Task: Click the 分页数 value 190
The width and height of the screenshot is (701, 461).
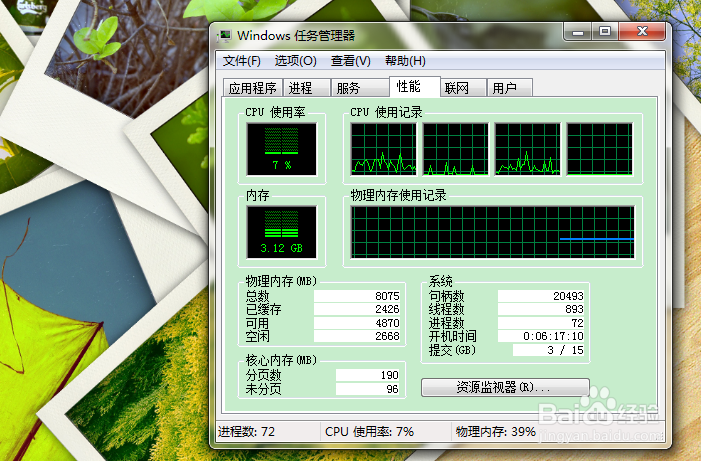Action: (368, 375)
